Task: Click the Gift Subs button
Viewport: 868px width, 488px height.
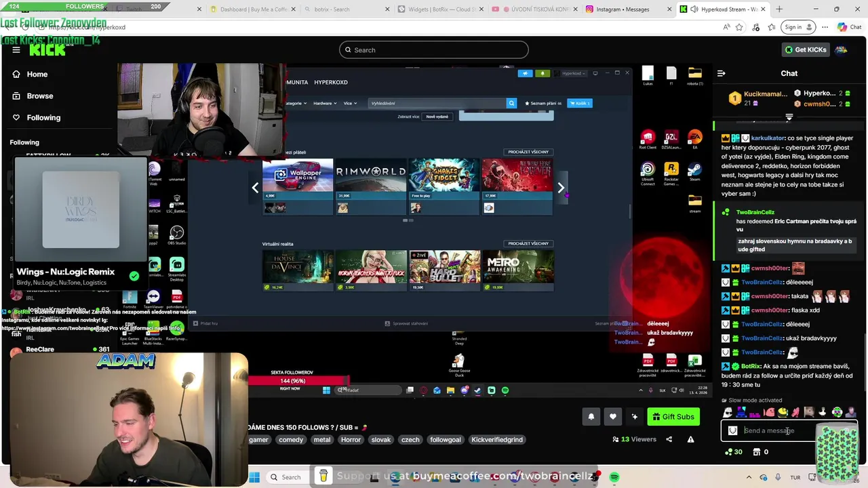Action: tap(673, 417)
